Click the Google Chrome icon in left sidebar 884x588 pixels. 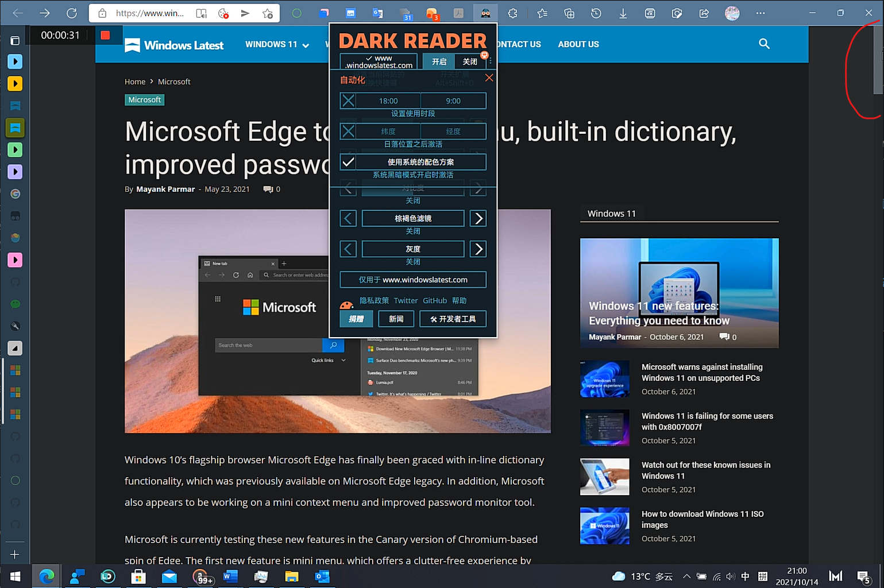tap(15, 194)
